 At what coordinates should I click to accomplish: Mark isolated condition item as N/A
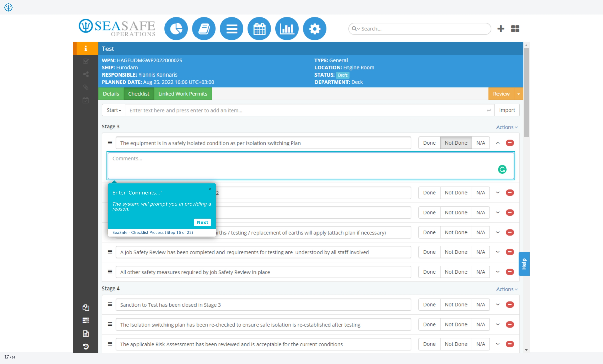pos(481,143)
